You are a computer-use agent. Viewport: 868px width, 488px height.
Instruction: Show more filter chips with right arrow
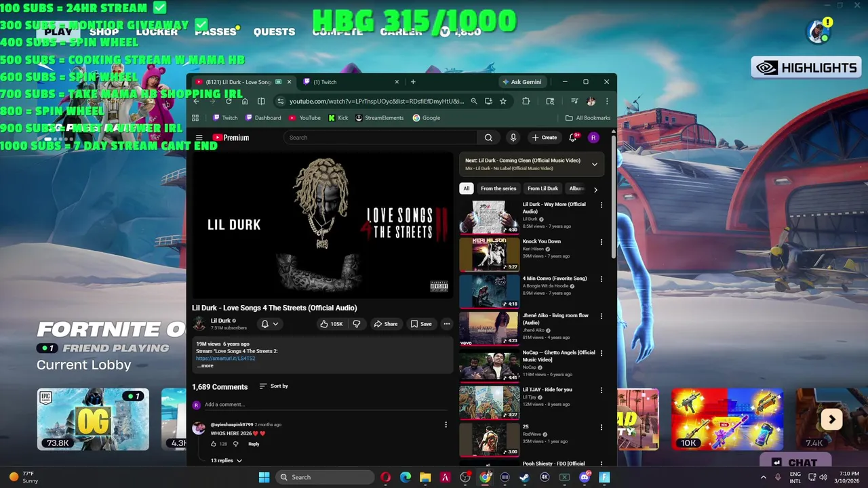[x=595, y=189]
